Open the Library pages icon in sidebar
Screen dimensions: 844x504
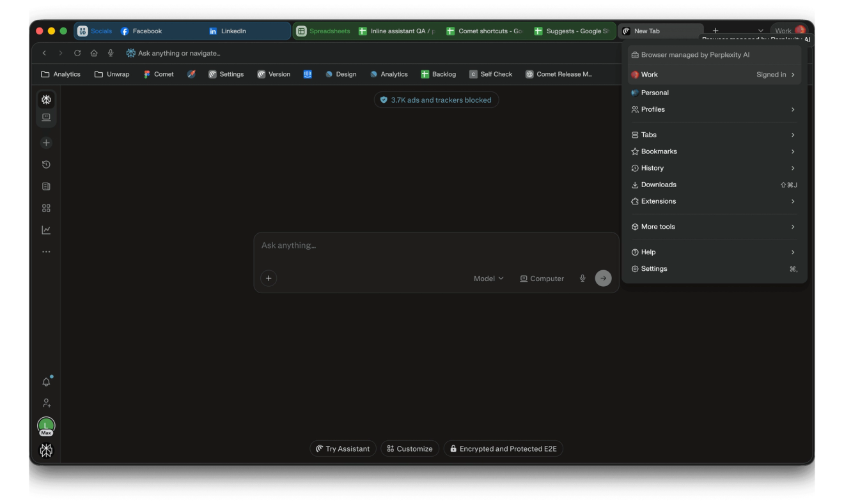pyautogui.click(x=46, y=187)
